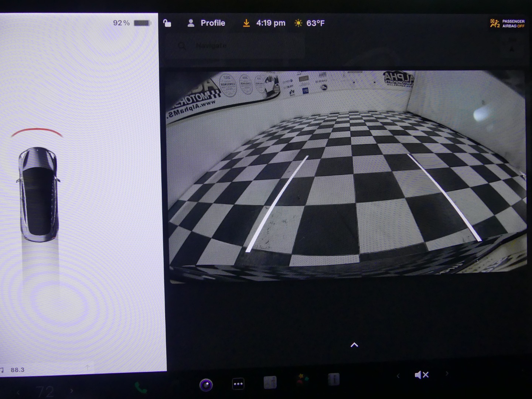Unmute with the speaker mute icon
The width and height of the screenshot is (532, 399).
[x=422, y=375]
